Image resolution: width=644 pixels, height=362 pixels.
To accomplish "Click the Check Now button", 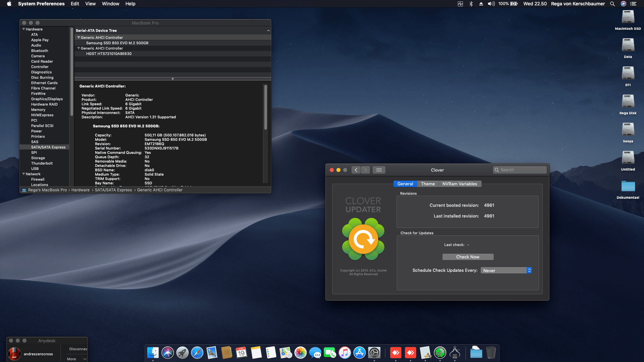I will tap(468, 257).
